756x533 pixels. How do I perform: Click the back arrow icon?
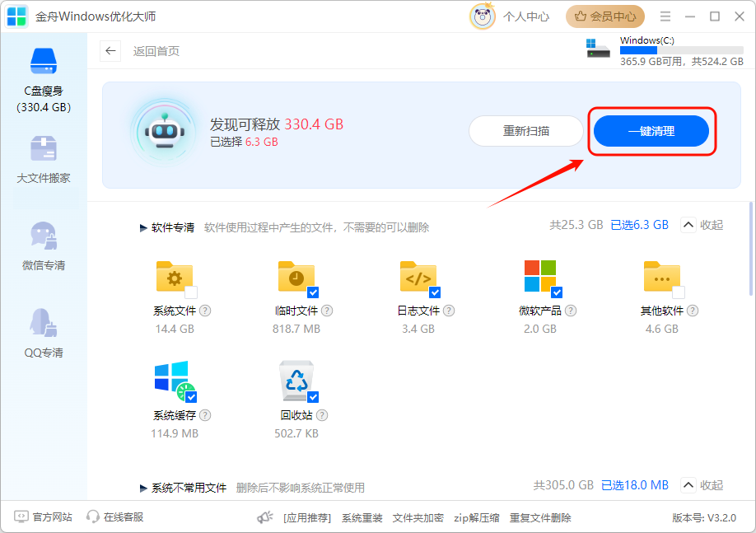click(110, 50)
